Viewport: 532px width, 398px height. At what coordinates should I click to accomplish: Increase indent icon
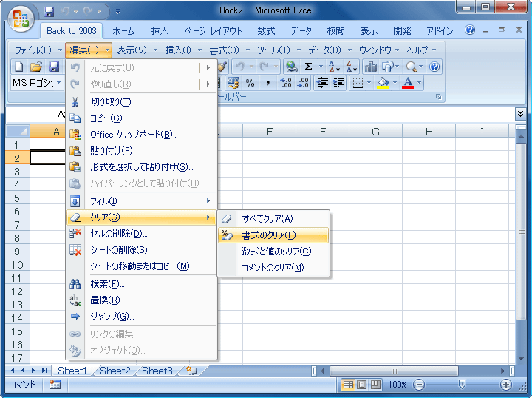338,83
